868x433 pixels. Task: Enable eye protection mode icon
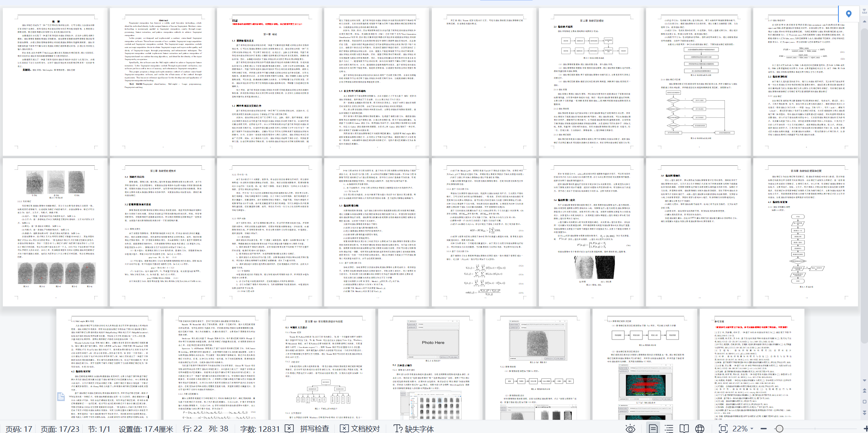tap(631, 429)
